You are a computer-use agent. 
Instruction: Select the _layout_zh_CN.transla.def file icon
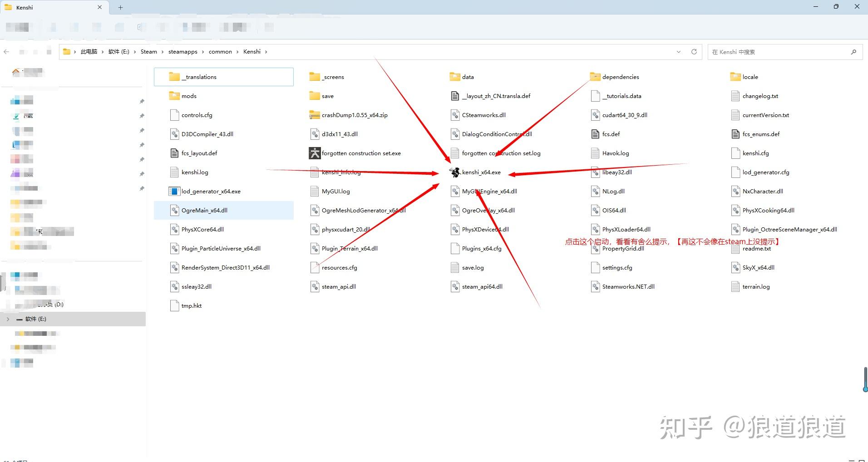click(x=455, y=96)
